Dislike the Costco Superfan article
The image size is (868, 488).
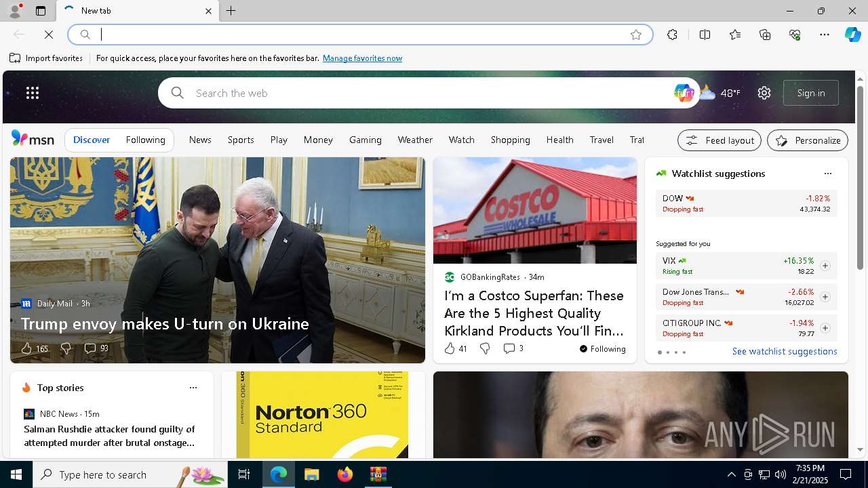485,348
